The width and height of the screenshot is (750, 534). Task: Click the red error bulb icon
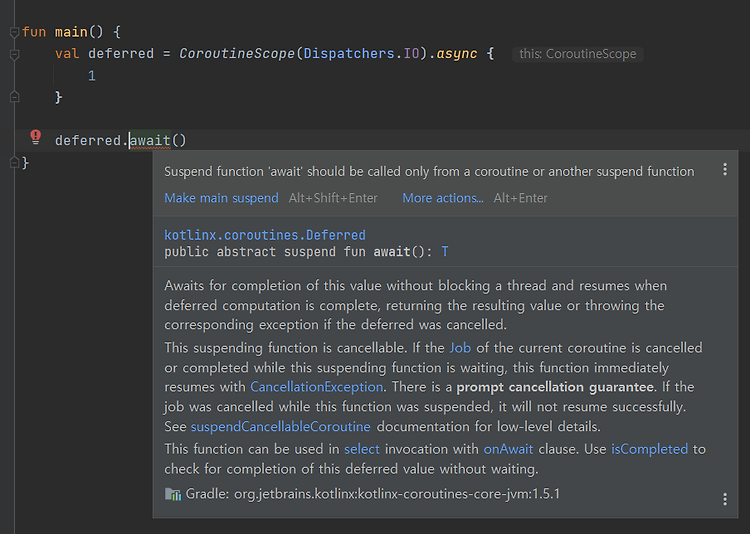(35, 137)
